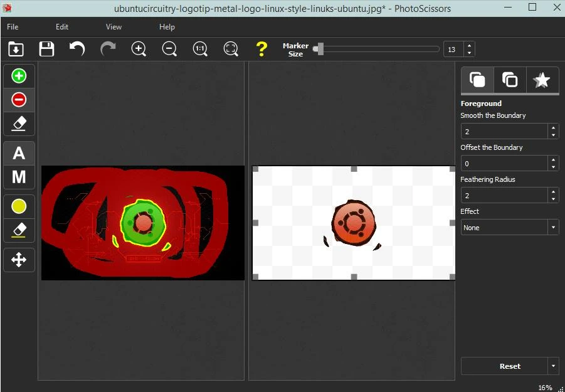
Task: Click the bottom-left crop handle on result
Action: click(x=255, y=277)
